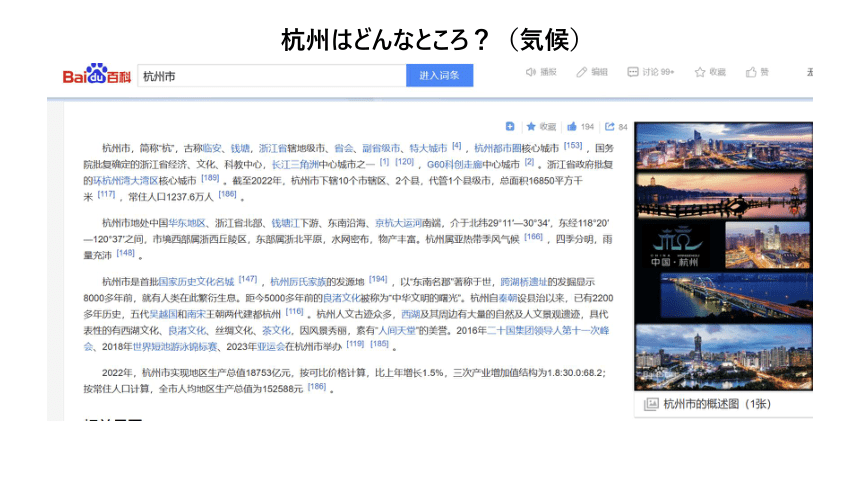Open the 跨湖桥遗址 link
Screen dimensions: 860x484
click(x=523, y=282)
